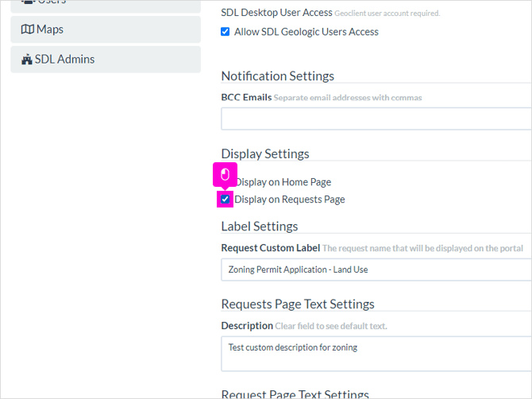Click the SDL Admins castle icon
Viewport: 532px width, 399px height.
click(x=27, y=60)
